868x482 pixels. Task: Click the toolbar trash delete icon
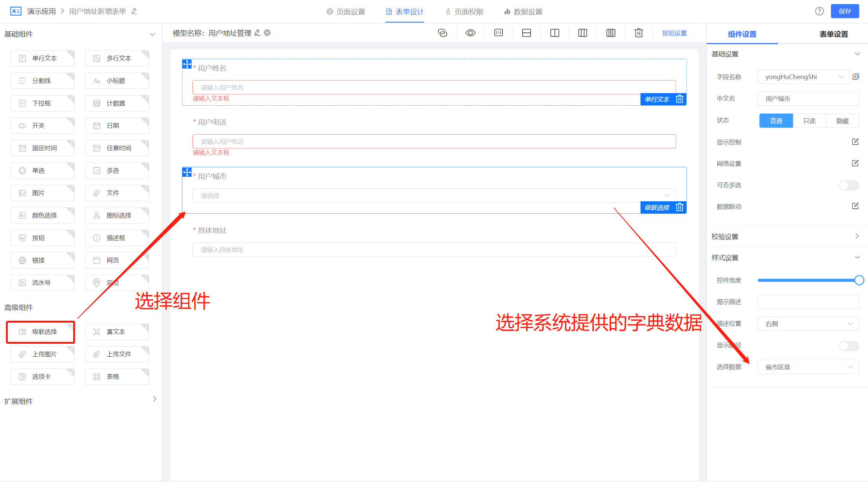point(639,33)
